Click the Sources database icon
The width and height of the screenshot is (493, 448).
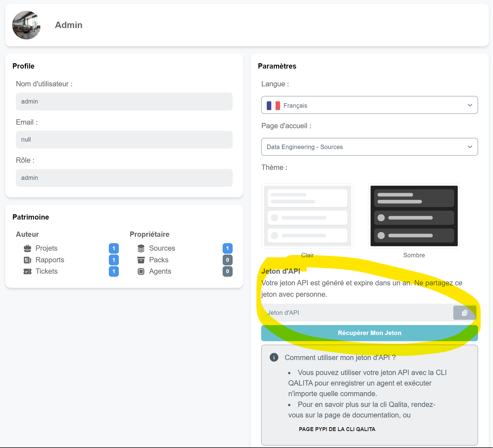[141, 248]
